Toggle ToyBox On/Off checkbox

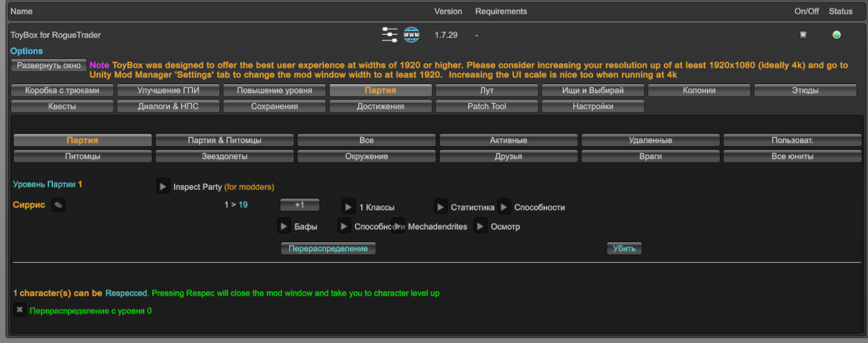[803, 35]
